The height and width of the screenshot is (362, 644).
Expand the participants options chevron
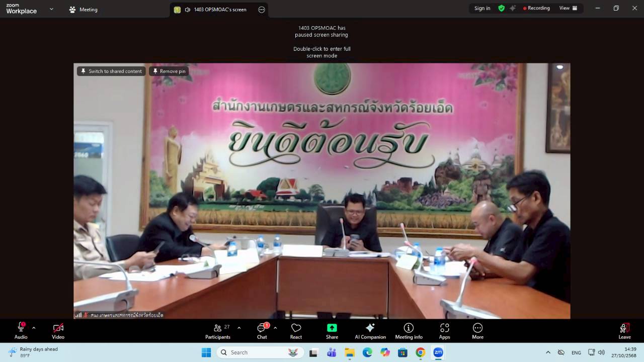click(239, 328)
